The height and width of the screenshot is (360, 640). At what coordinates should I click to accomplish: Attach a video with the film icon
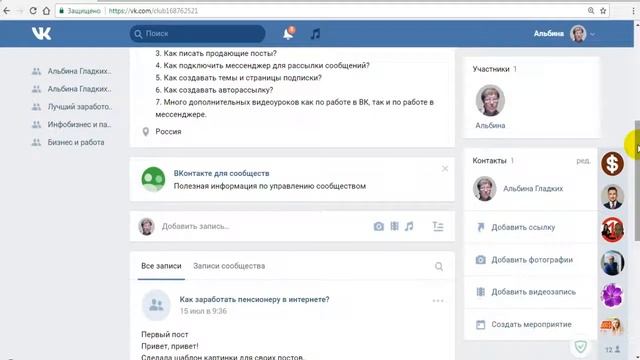(x=394, y=226)
